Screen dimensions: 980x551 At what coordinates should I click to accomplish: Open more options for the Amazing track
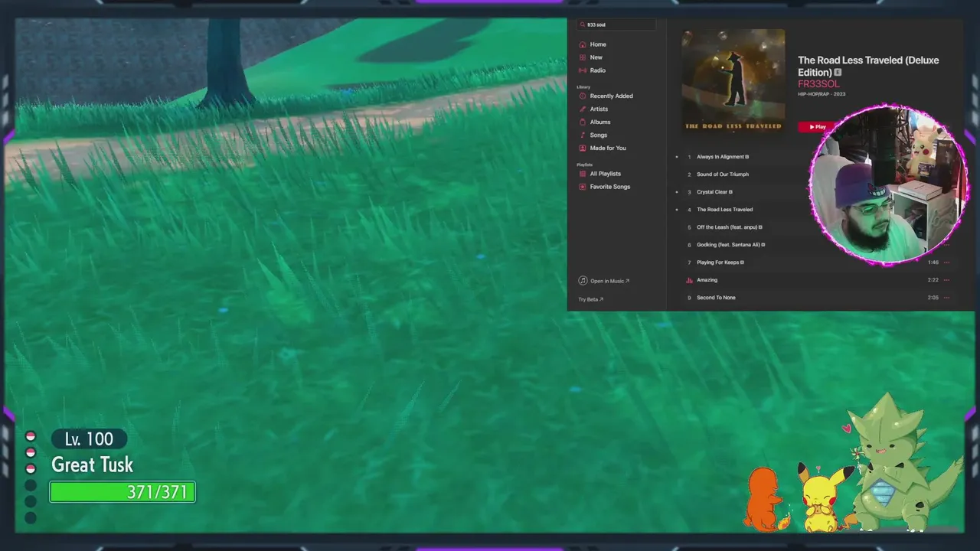coord(946,280)
